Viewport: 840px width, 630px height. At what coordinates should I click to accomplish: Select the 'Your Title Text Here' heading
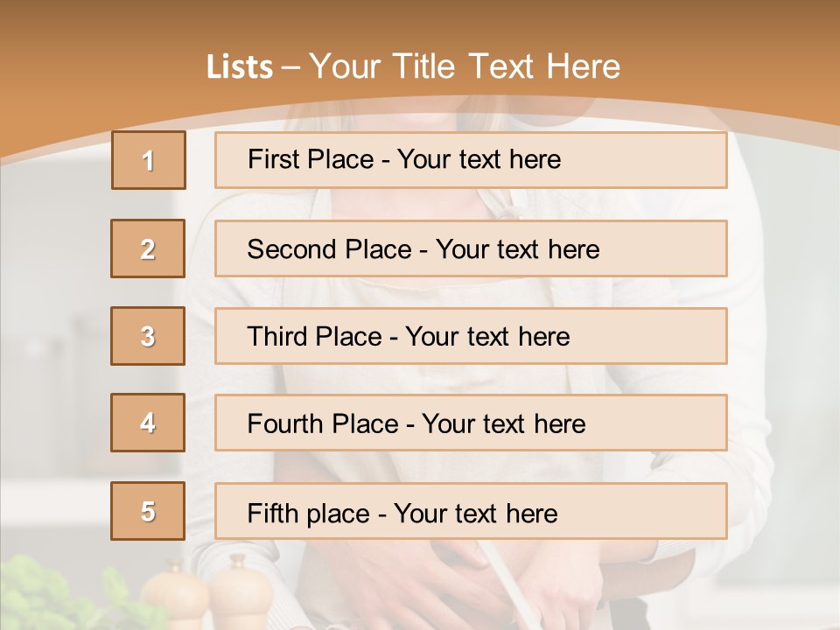coord(465,66)
